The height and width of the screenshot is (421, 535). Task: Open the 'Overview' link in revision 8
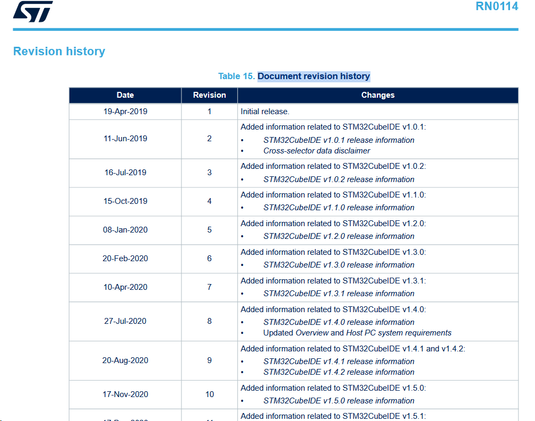[312, 333]
